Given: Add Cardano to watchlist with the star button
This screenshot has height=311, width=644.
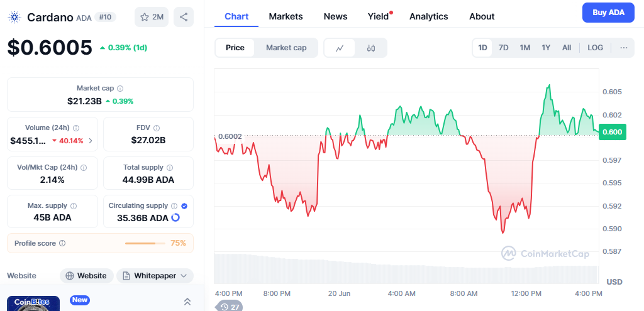Looking at the screenshot, I should click(x=152, y=17).
